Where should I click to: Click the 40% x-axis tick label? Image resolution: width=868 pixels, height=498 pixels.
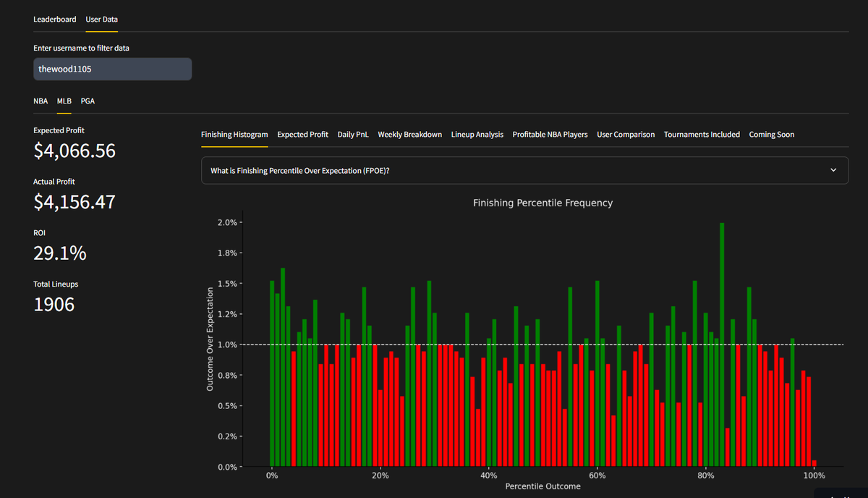pyautogui.click(x=488, y=476)
